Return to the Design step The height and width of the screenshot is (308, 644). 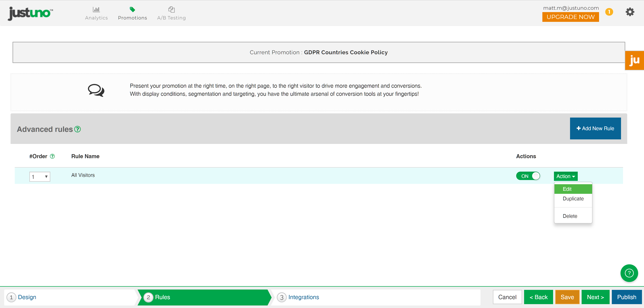click(27, 297)
